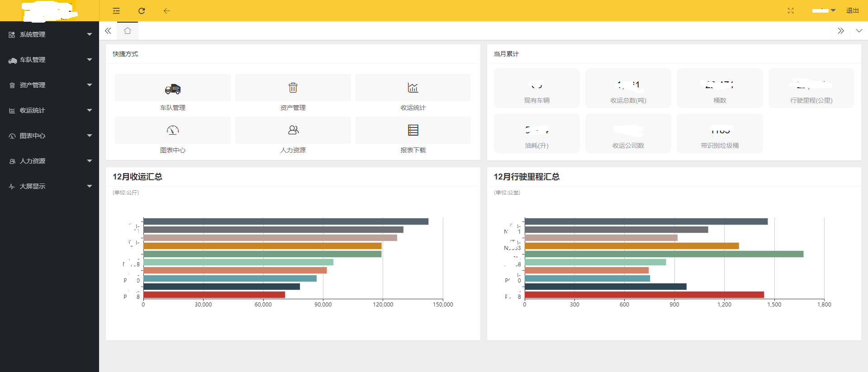868x372 pixels.
Task: Open 车队管理 shortcut truck icon
Action: (173, 89)
